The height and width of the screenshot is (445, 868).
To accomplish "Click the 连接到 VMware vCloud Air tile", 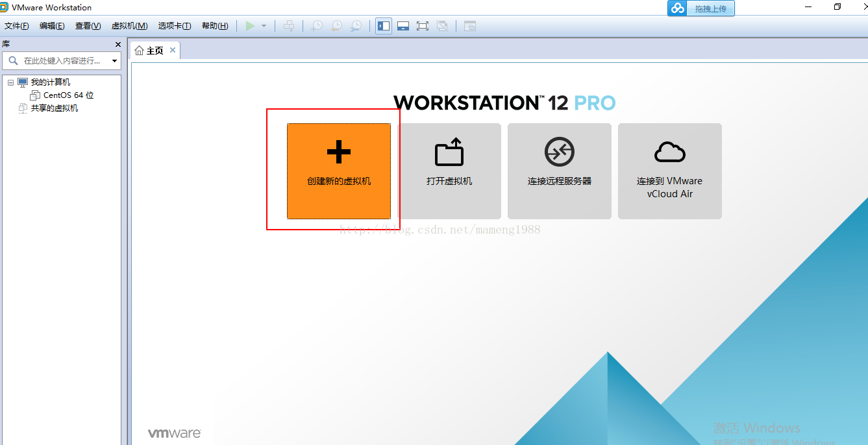I will (670, 171).
